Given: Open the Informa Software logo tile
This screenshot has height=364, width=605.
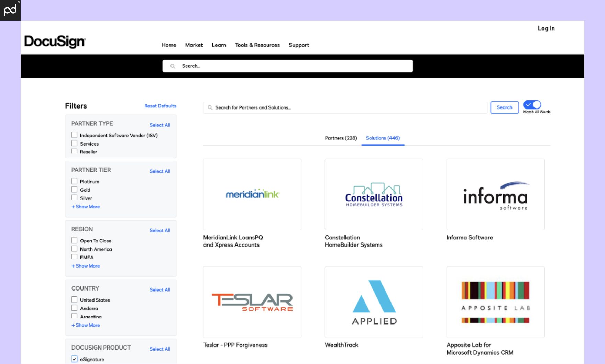Looking at the screenshot, I should [x=495, y=194].
